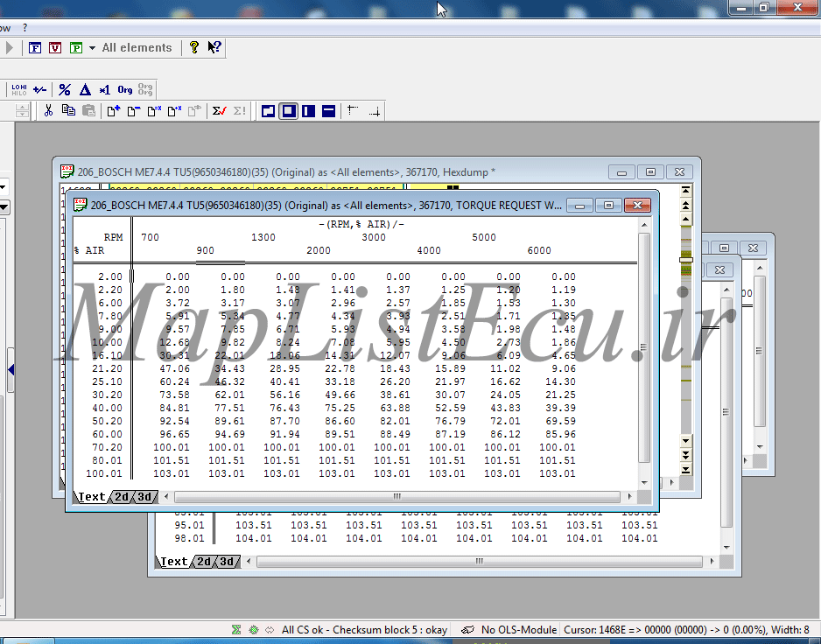Viewport: 821px width, 644px height.
Task: Toggle absolute delta difference display
Action: click(x=85, y=90)
